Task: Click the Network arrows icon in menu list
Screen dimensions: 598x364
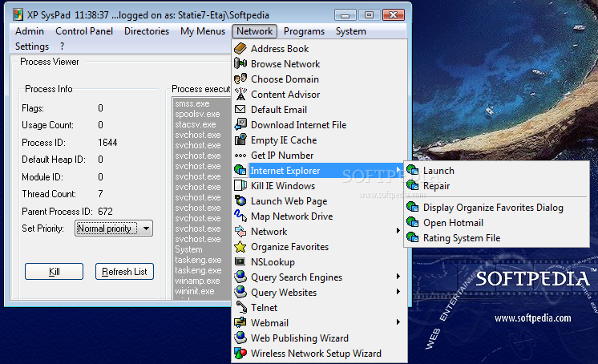Action: click(240, 231)
